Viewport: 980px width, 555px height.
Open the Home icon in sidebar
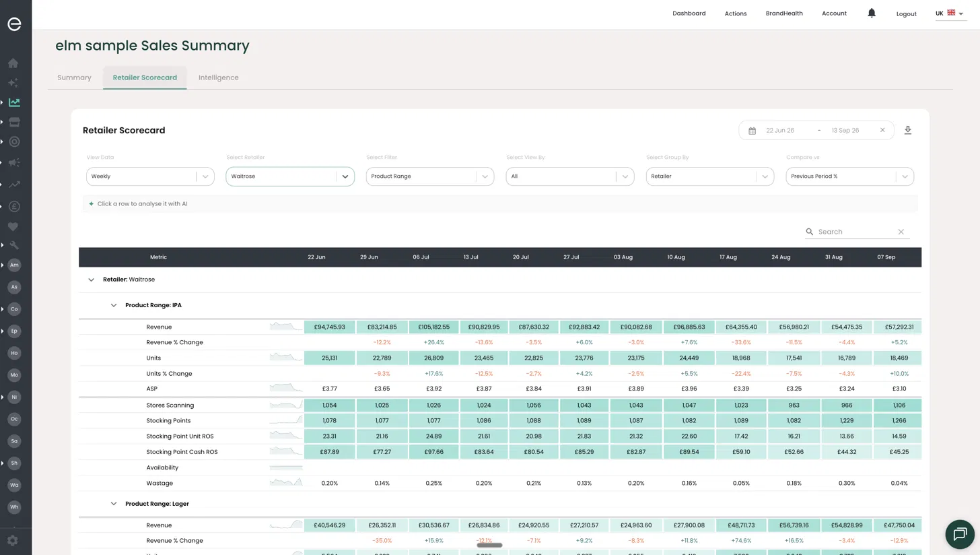coord(13,63)
